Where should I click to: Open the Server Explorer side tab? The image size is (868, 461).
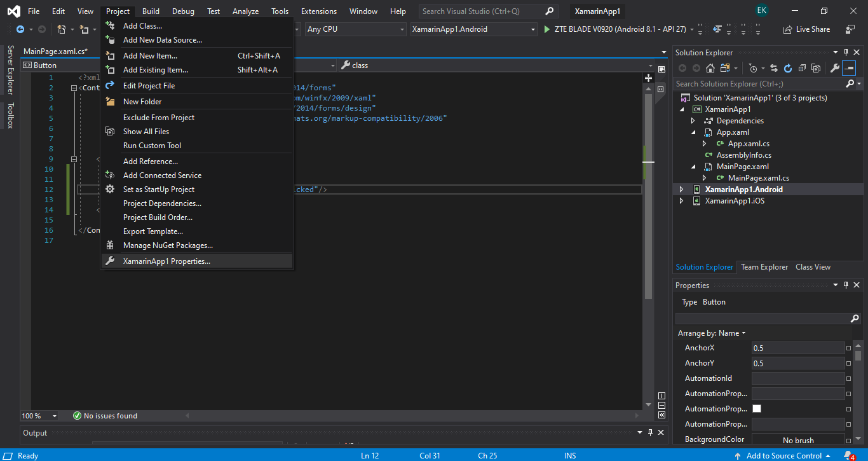click(10, 70)
